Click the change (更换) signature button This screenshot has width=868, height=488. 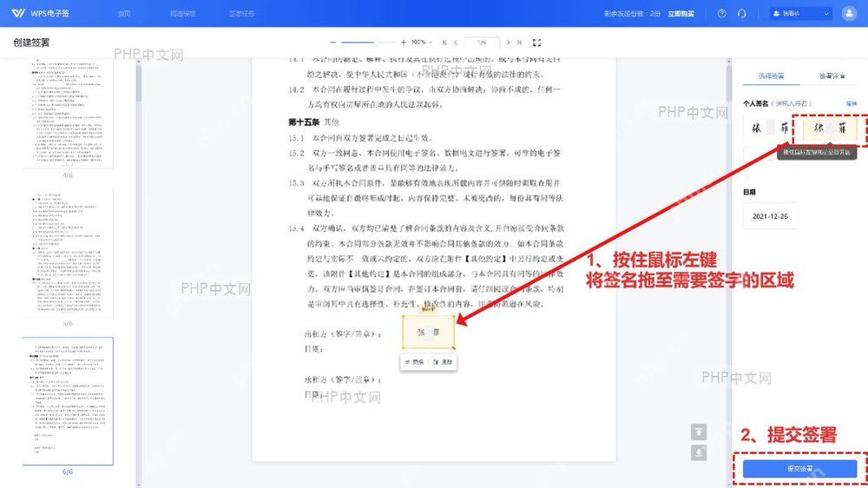(414, 362)
